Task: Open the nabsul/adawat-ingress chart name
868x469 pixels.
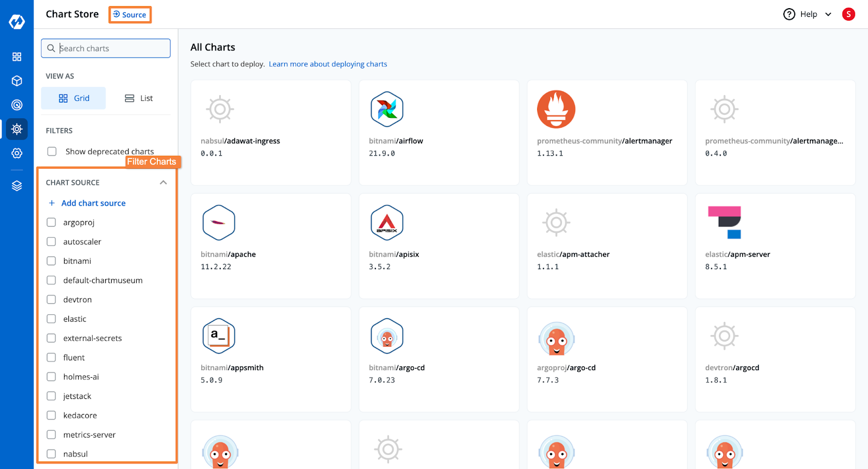Action: click(240, 141)
